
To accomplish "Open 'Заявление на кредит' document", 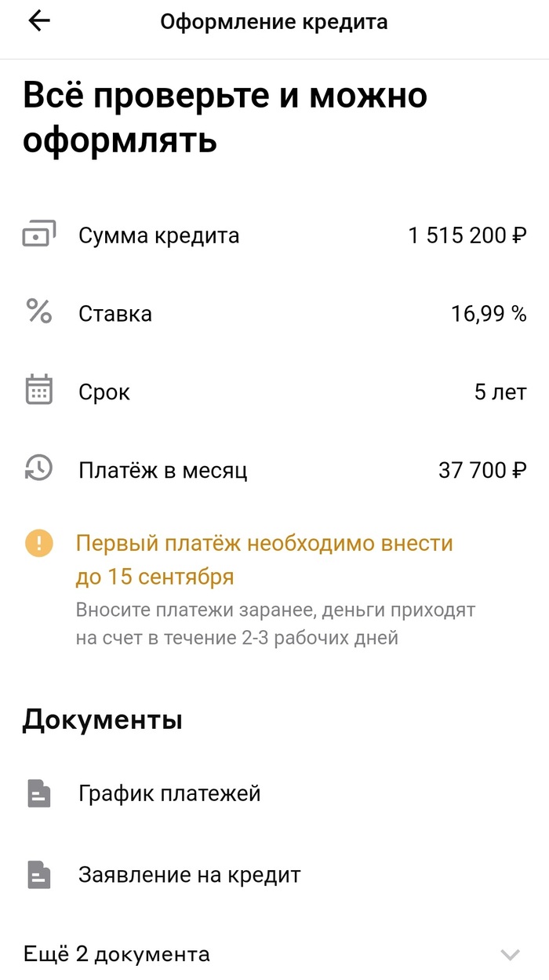I will 189,874.
